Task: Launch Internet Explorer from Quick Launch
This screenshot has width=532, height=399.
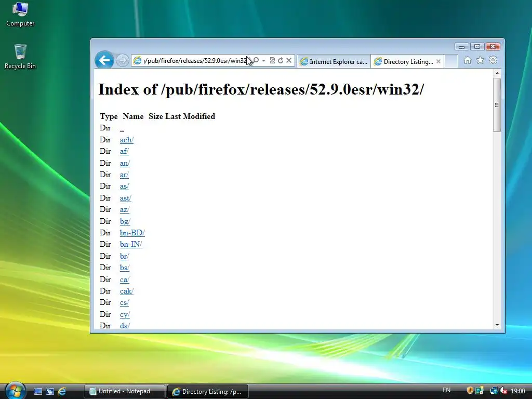Action: point(62,391)
